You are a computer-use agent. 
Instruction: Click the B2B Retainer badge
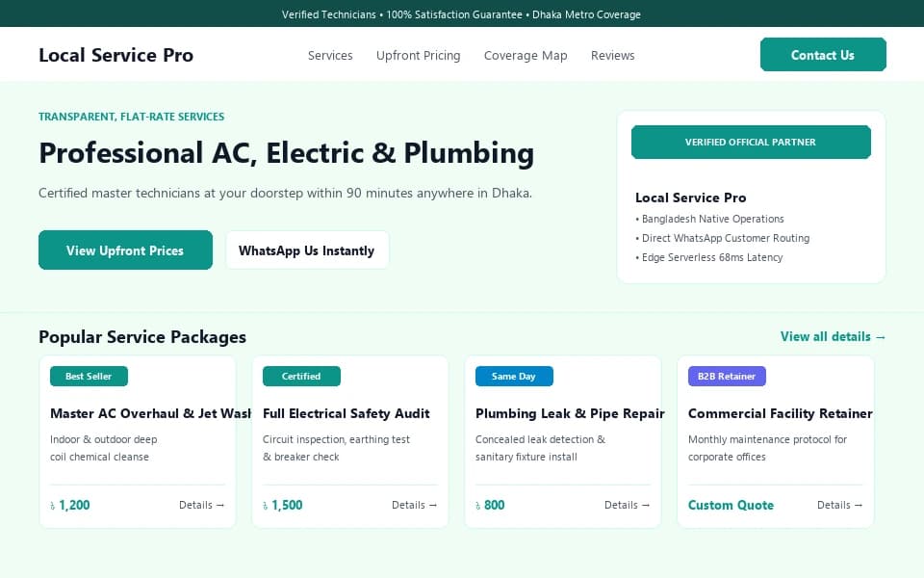(727, 377)
